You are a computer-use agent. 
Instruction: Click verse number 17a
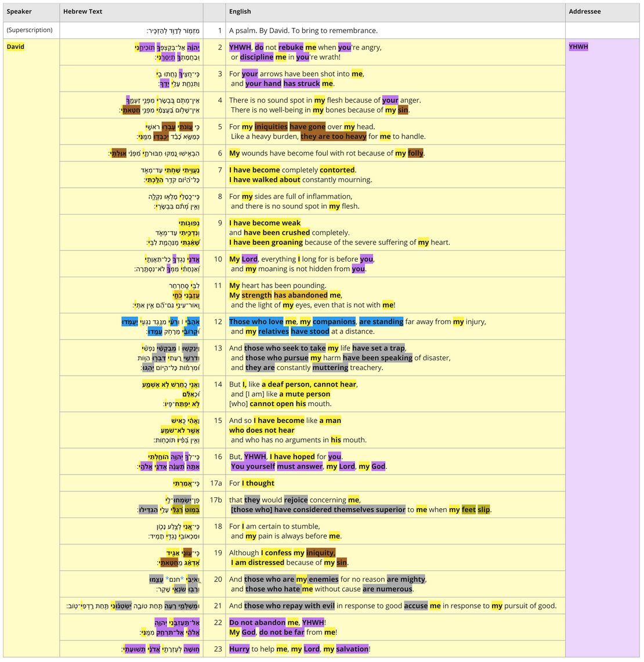[x=216, y=482]
